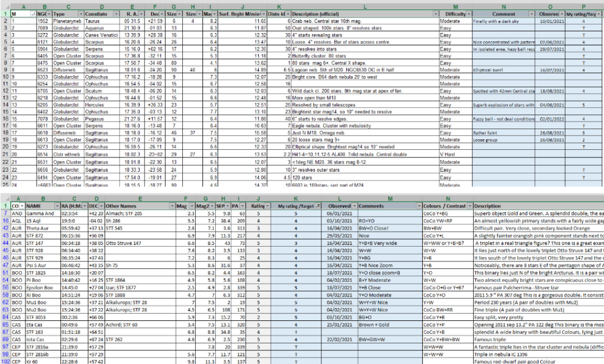Open the Comment column filter dropdown in the upper table
Screen dimensions: 604x364
[x=531, y=14]
